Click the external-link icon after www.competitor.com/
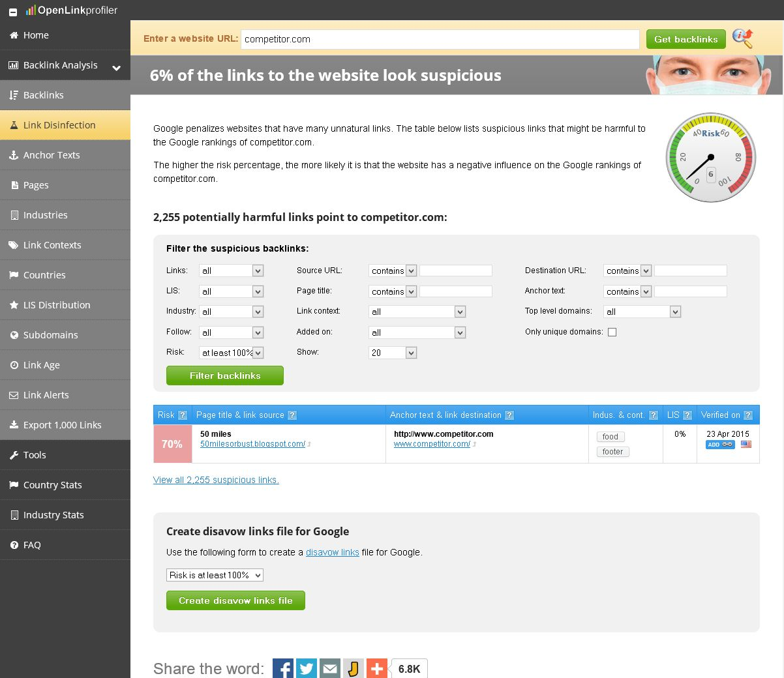The image size is (784, 678). point(474,445)
